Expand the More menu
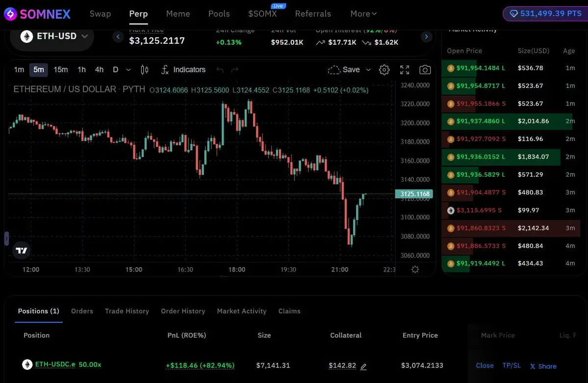 (363, 14)
